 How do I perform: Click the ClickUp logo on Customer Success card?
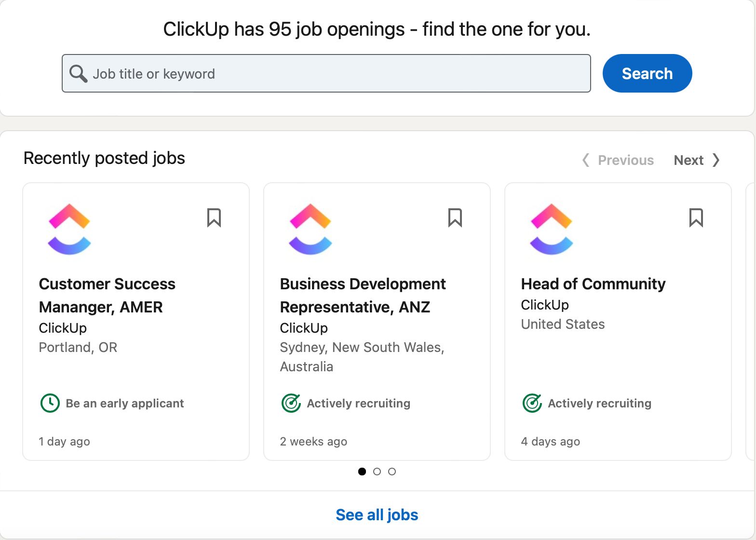[x=69, y=229]
